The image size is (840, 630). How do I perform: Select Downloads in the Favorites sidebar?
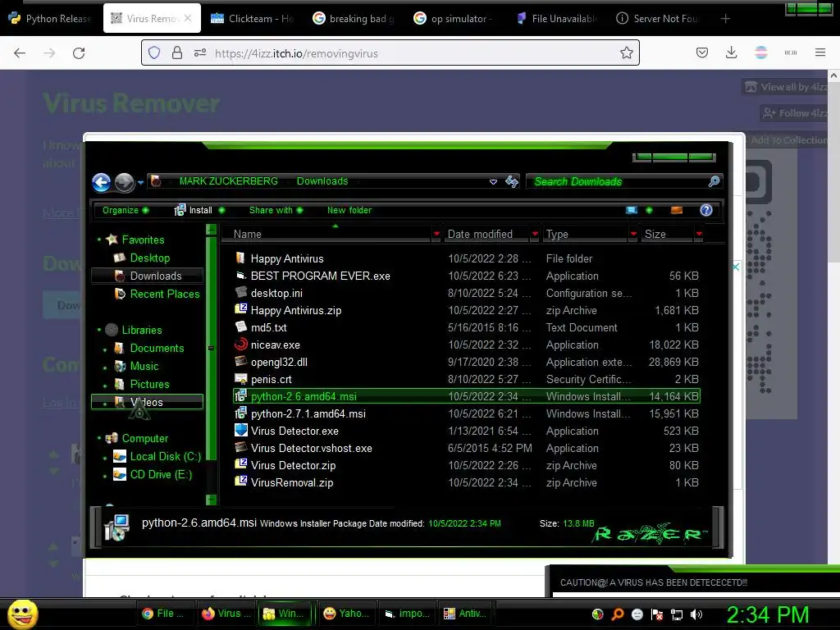[148, 276]
